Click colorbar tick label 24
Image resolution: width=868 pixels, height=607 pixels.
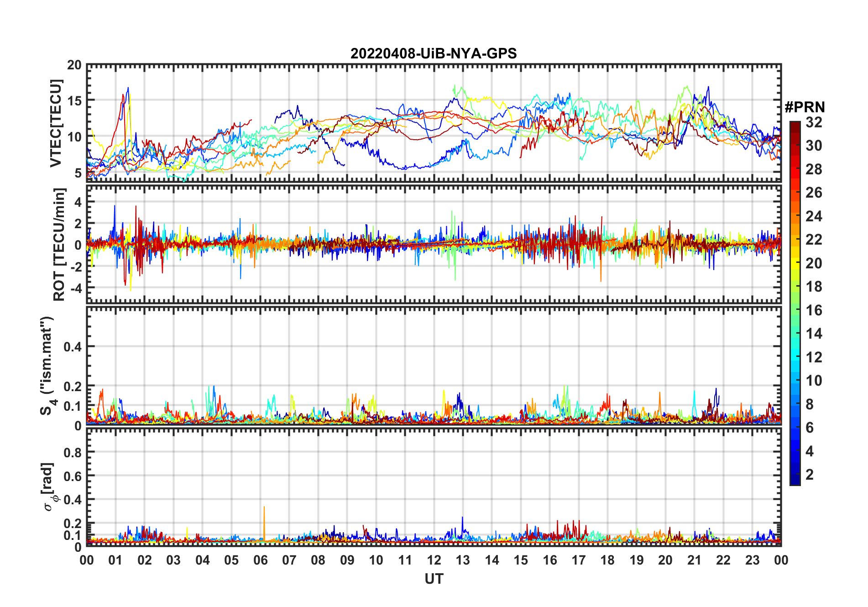(x=814, y=216)
